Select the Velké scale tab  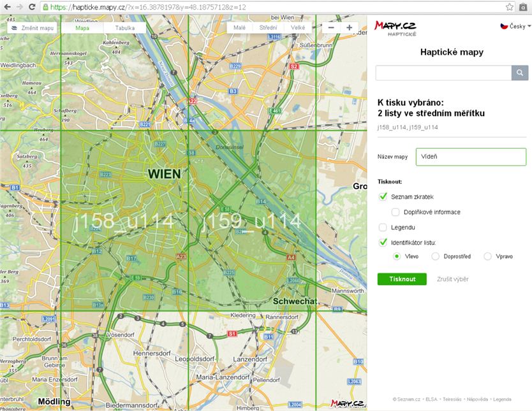tap(297, 28)
